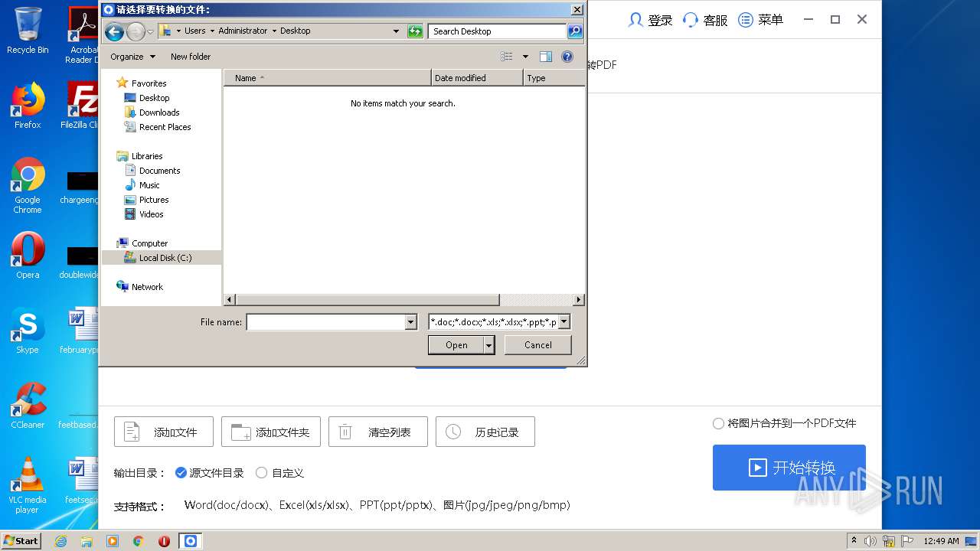Show hidden tray icons arrow
Image resolution: width=980 pixels, height=551 pixels.
pyautogui.click(x=854, y=540)
